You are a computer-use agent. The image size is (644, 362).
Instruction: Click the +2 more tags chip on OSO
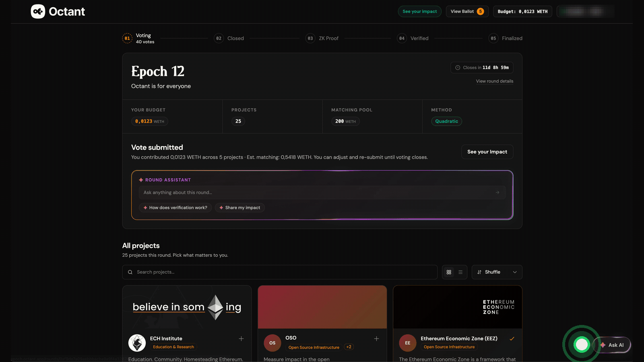[x=349, y=347]
